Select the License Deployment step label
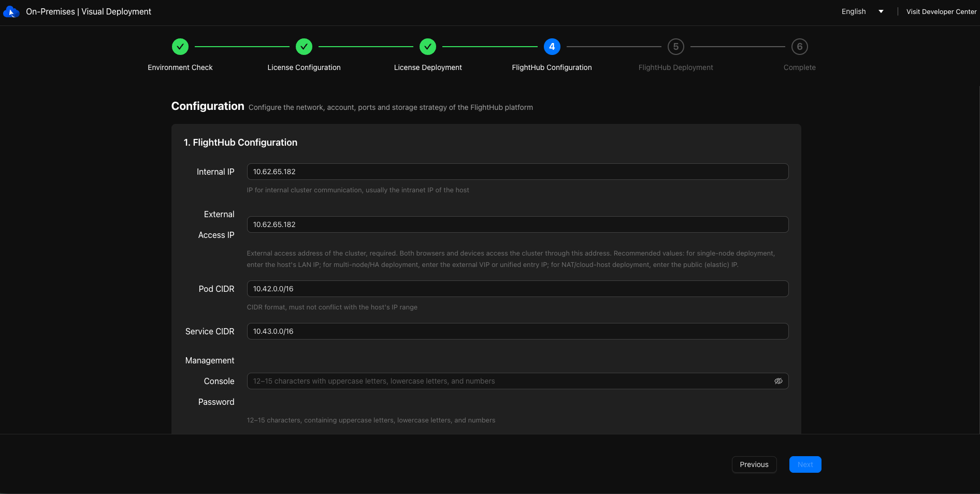Screen dimensions: 980x494 428,67
